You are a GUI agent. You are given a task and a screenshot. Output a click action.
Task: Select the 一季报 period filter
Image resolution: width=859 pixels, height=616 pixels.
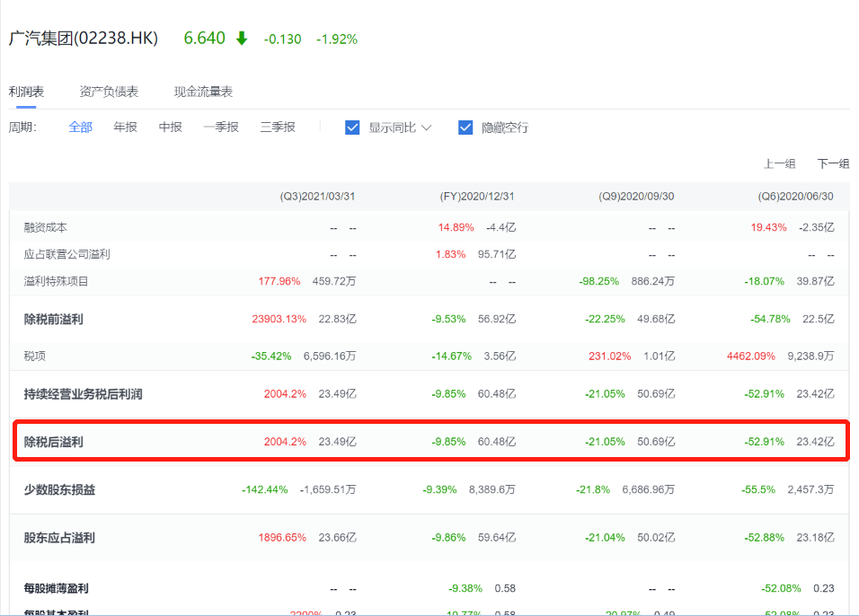click(221, 128)
